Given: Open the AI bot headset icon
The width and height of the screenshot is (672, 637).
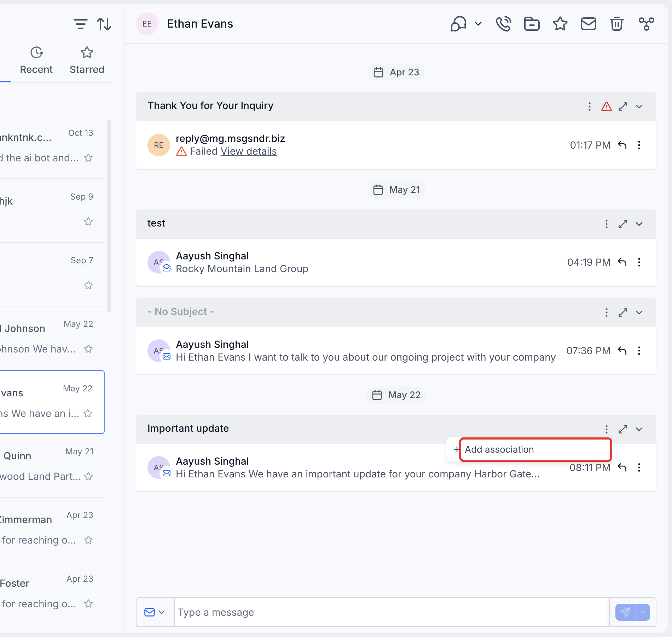Looking at the screenshot, I should click(x=458, y=24).
